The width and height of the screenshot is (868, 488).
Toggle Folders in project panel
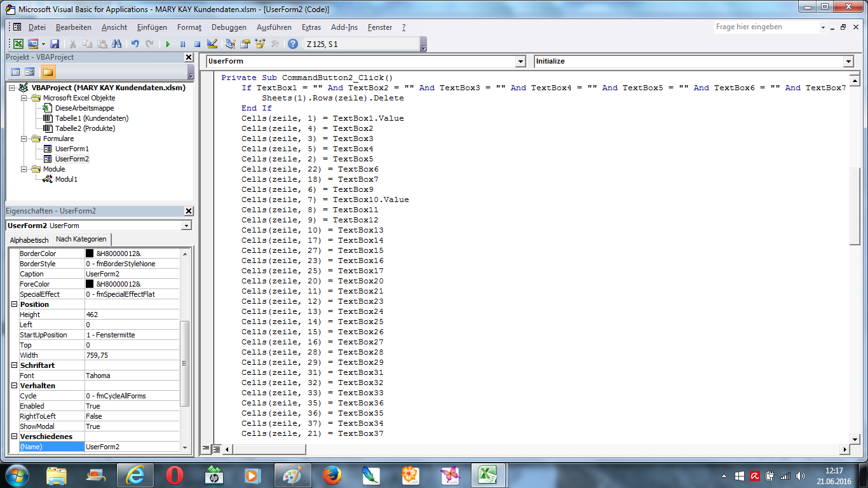[48, 72]
